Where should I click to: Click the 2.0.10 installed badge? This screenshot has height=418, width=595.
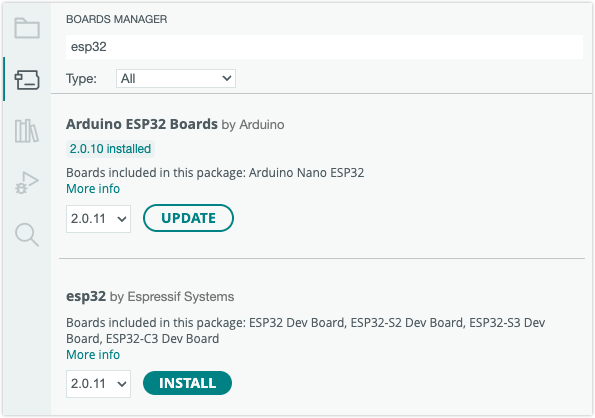point(110,149)
